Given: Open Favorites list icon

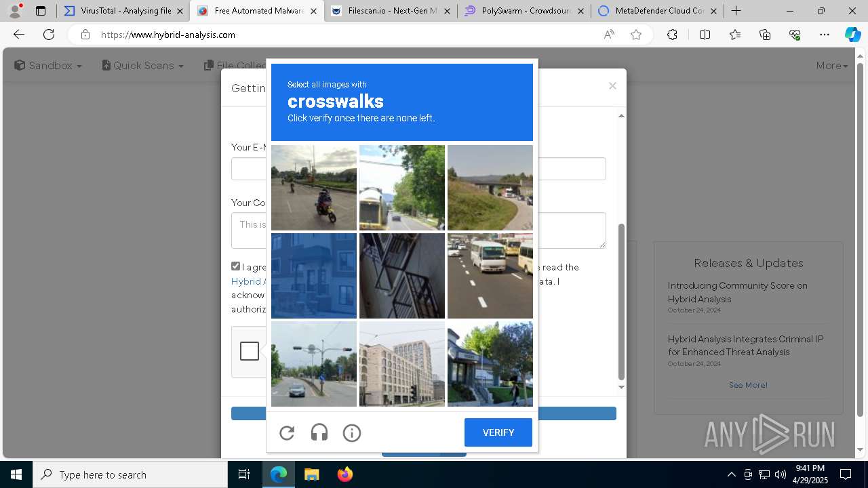Looking at the screenshot, I should coord(735,35).
